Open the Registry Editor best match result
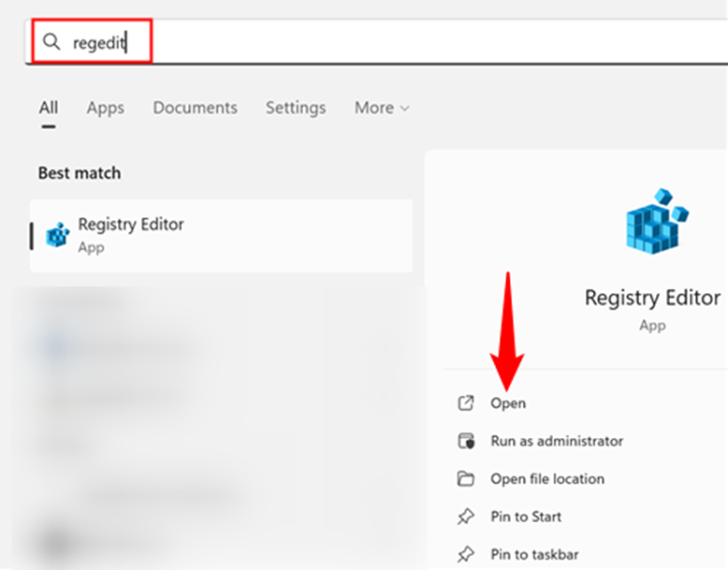This screenshot has width=728, height=570. (x=221, y=236)
